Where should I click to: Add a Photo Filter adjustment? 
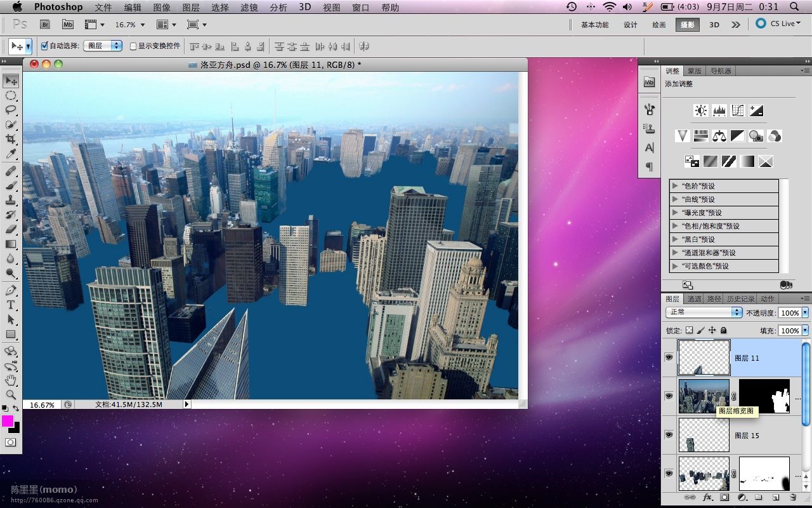coord(756,136)
